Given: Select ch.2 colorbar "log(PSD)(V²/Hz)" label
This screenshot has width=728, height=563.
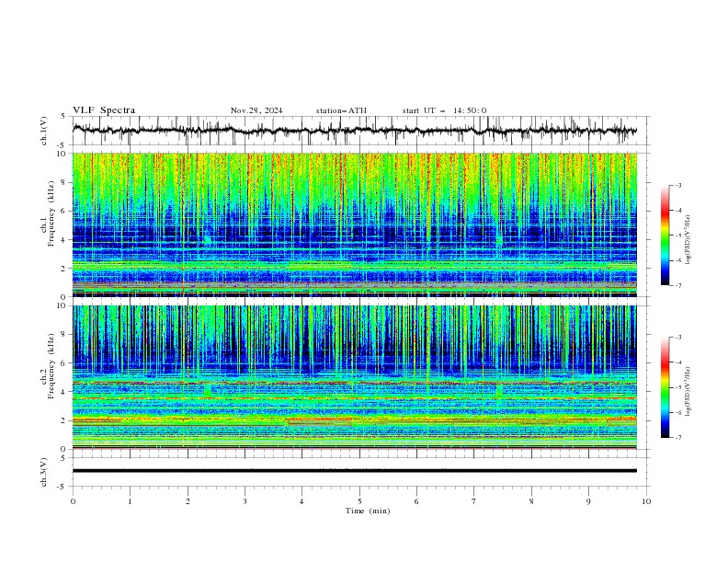Looking at the screenshot, I should (688, 391).
